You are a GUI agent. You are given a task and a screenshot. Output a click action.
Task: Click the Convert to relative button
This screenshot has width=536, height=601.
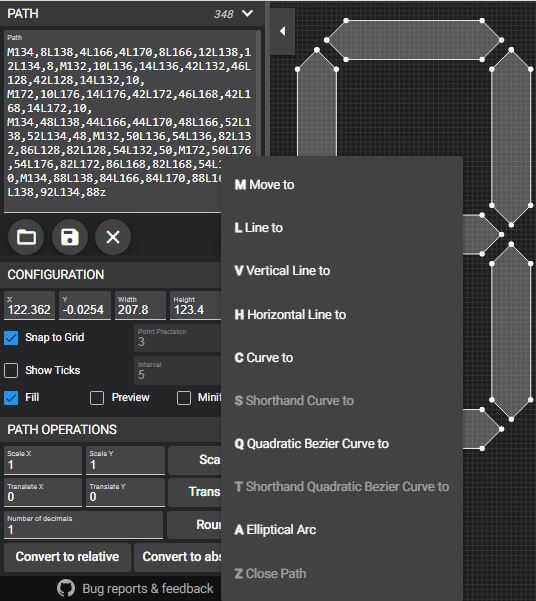[x=67, y=557]
